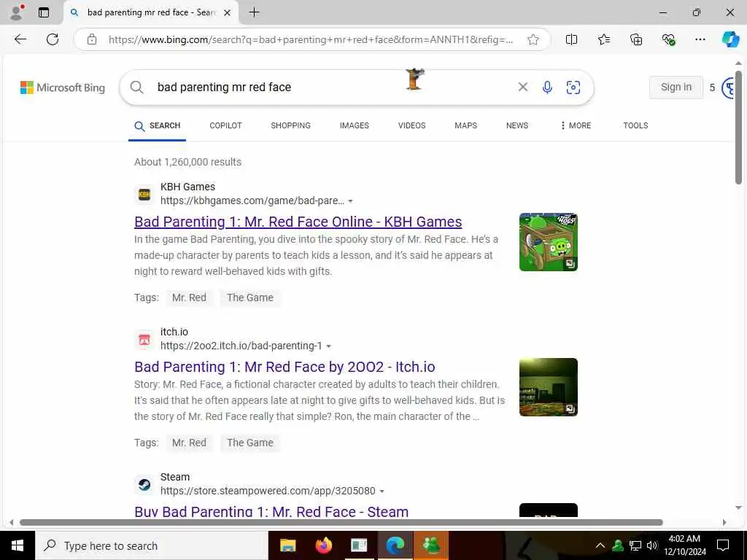Viewport: 747px width, 560px height.
Task: Click Mr. Red tag under KBH result
Action: [189, 297]
